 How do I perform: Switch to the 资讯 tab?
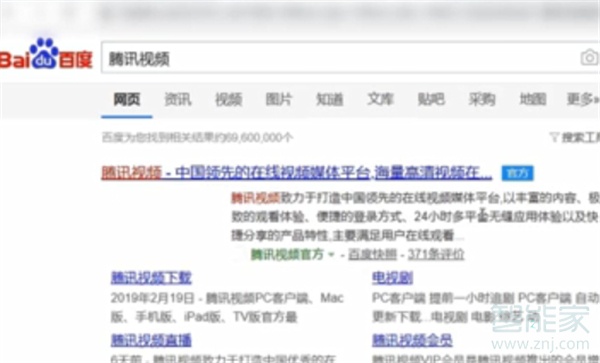[x=178, y=99]
